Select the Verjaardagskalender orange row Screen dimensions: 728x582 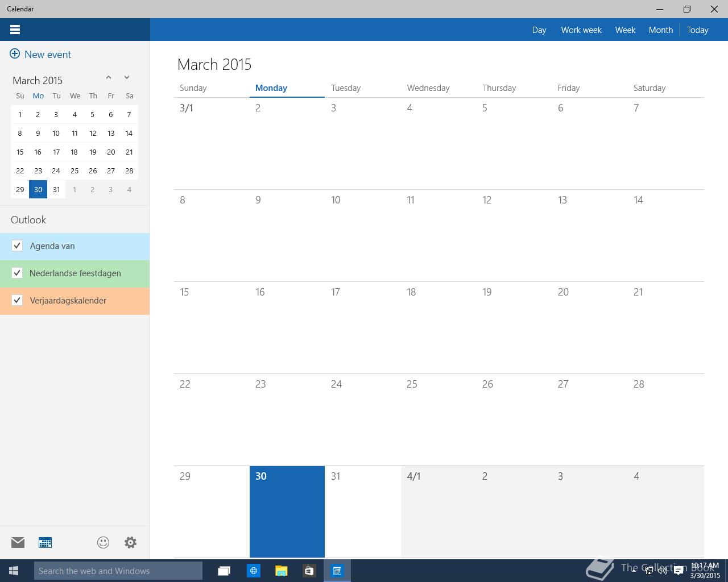tap(75, 301)
